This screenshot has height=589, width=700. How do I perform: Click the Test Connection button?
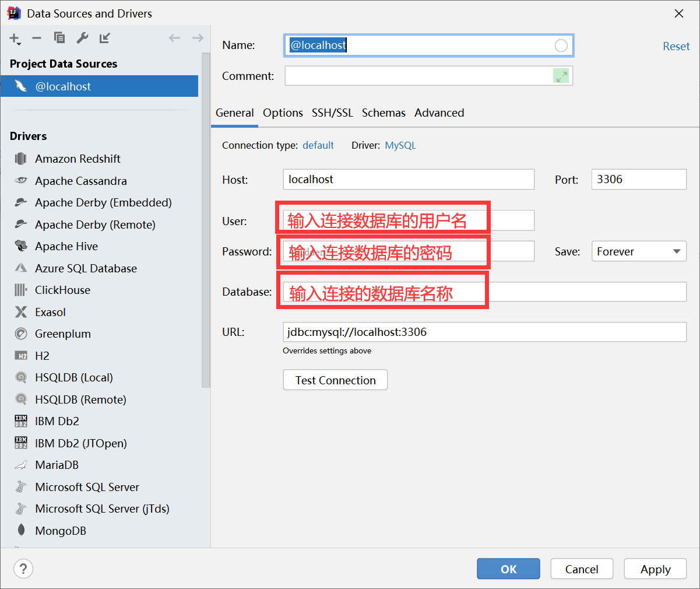point(335,380)
